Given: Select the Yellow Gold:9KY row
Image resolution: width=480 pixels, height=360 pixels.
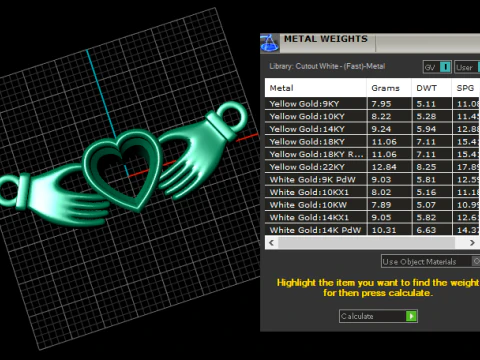Looking at the screenshot, I should click(372, 104).
